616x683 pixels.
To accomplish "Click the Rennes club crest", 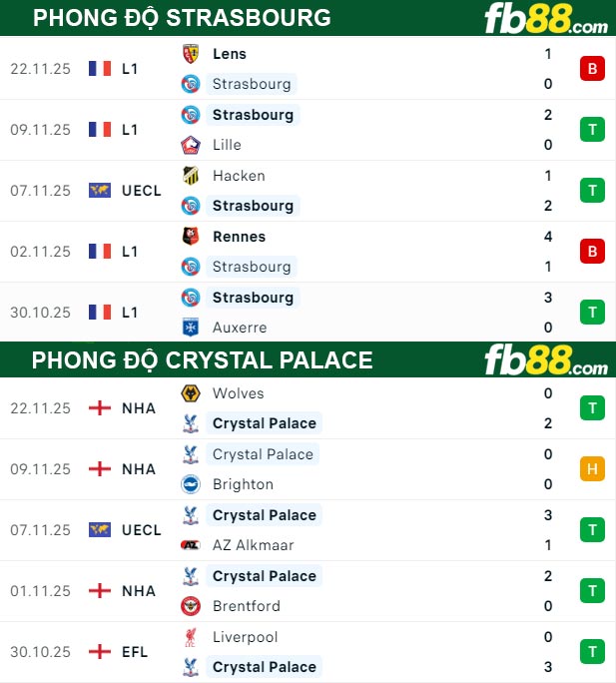I will pos(191,237).
